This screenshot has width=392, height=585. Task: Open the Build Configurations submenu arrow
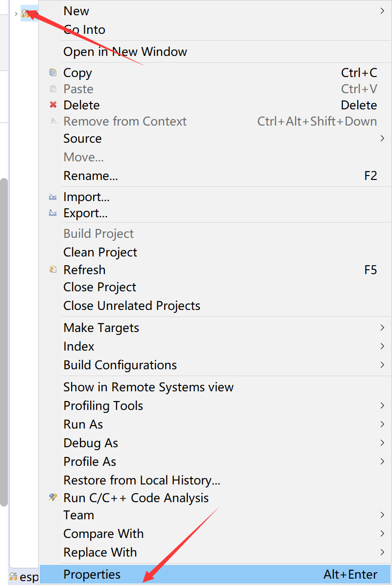pyautogui.click(x=382, y=365)
